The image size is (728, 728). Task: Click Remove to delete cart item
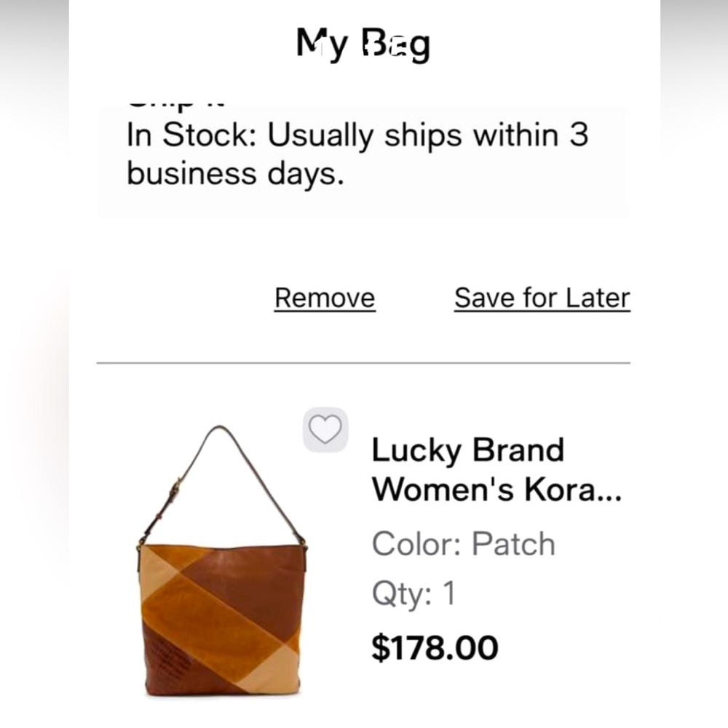pyautogui.click(x=324, y=297)
